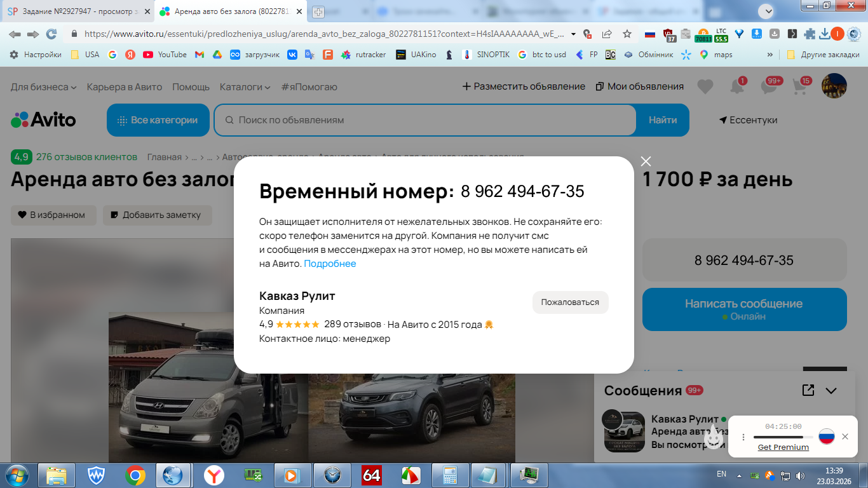This screenshot has height=488, width=868.
Task: Click the VPN widget time progress bar
Action: (x=783, y=437)
